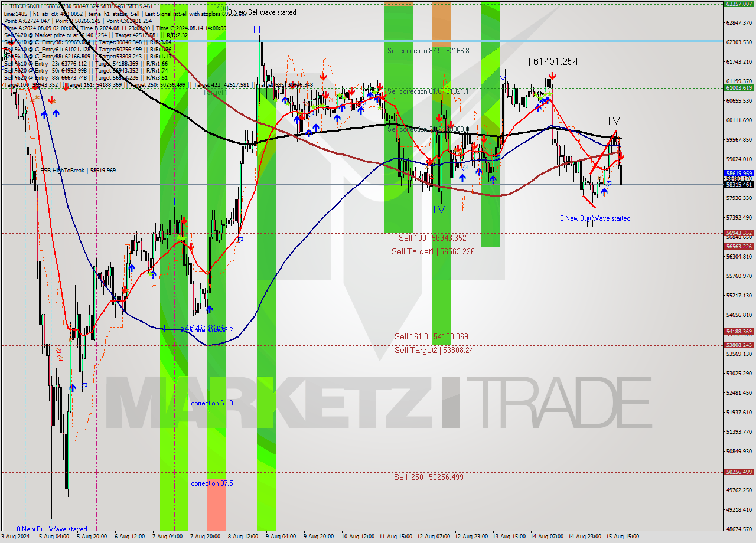The height and width of the screenshot is (543, 756).
Task: Click the black 58315.461 current price tag
Action: [738, 184]
